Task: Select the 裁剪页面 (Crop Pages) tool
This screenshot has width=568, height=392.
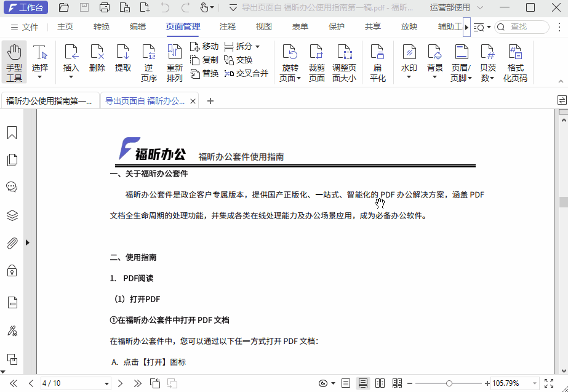Action: (316, 62)
